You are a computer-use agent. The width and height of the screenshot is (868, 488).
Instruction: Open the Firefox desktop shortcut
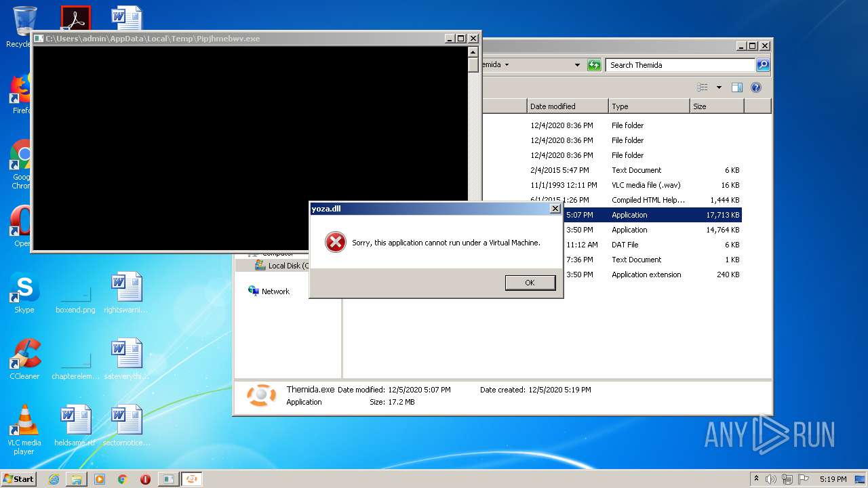click(x=22, y=94)
